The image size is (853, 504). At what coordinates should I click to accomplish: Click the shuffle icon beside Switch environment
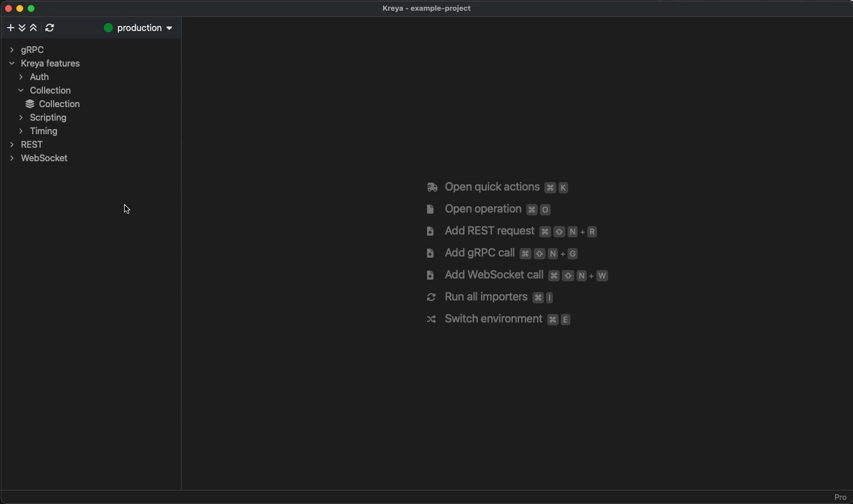pos(432,319)
